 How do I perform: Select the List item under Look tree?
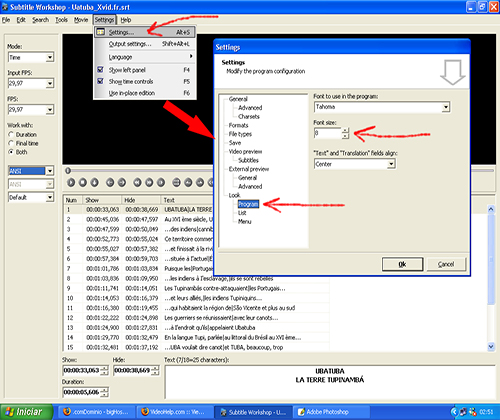242,213
